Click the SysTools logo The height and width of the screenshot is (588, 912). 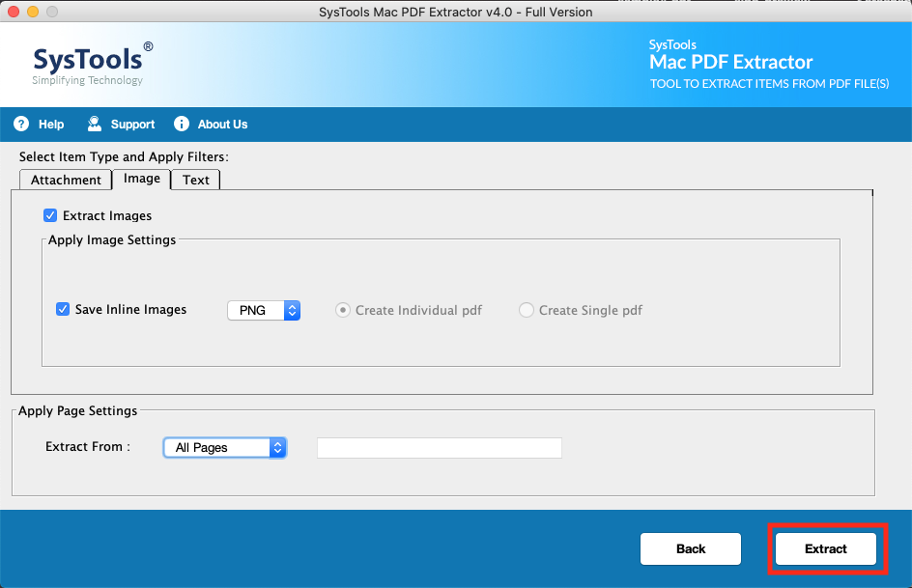(x=92, y=64)
